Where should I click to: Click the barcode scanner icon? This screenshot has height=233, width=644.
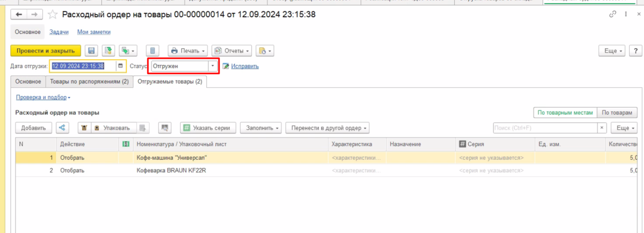coord(164,128)
